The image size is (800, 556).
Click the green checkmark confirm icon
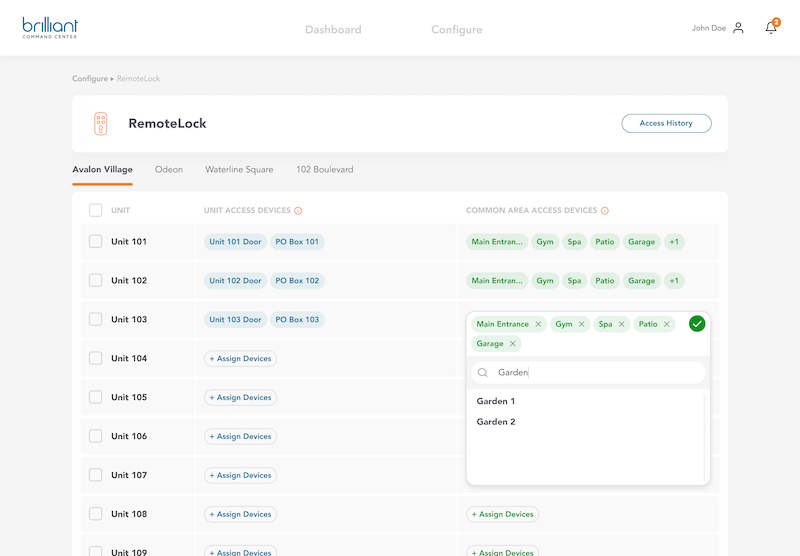(x=697, y=323)
